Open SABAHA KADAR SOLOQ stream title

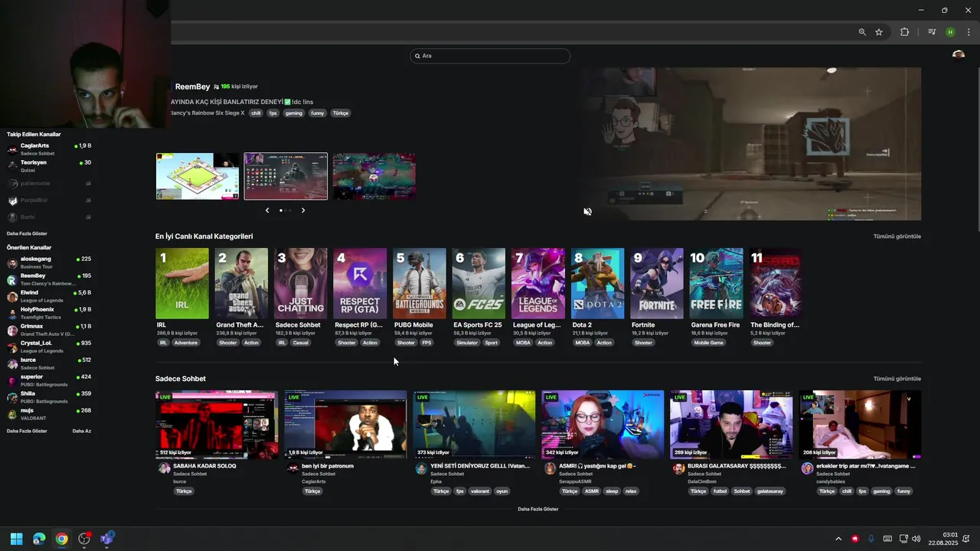click(x=204, y=465)
